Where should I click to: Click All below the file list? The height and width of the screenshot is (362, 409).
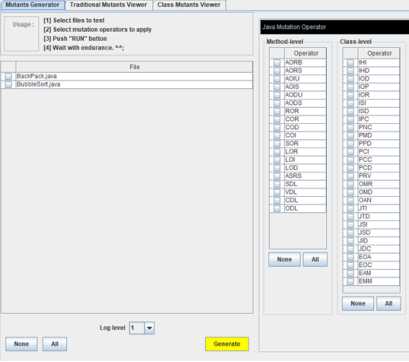55,344
